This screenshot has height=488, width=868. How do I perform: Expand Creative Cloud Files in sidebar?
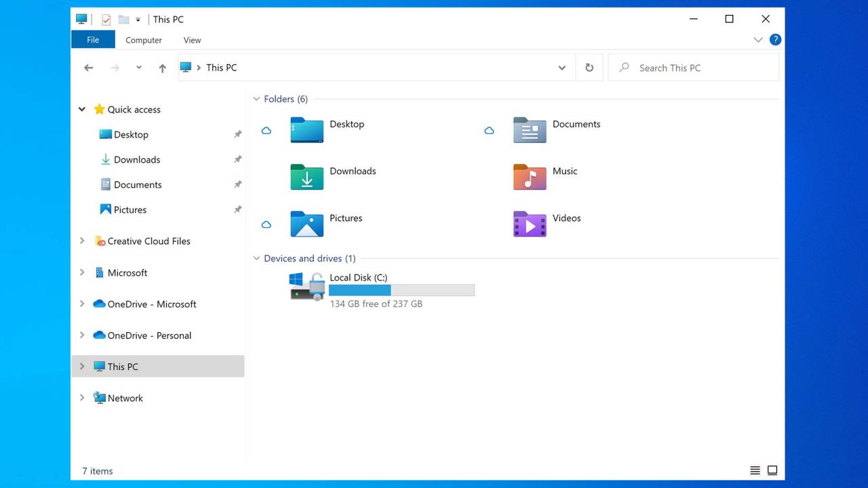click(82, 241)
